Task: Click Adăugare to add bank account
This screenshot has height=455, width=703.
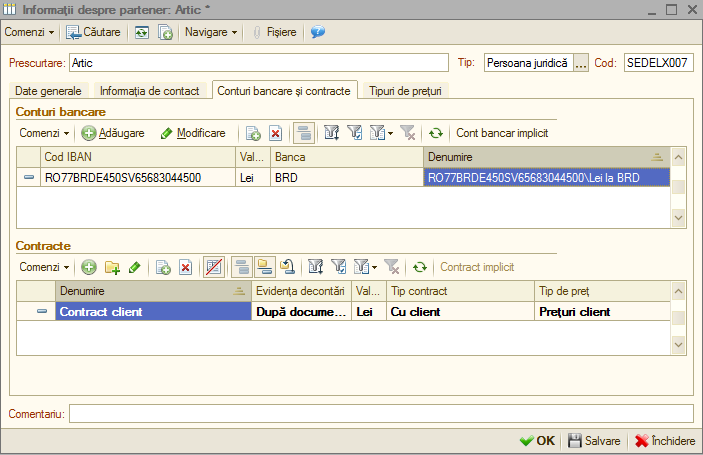Action: click(113, 133)
